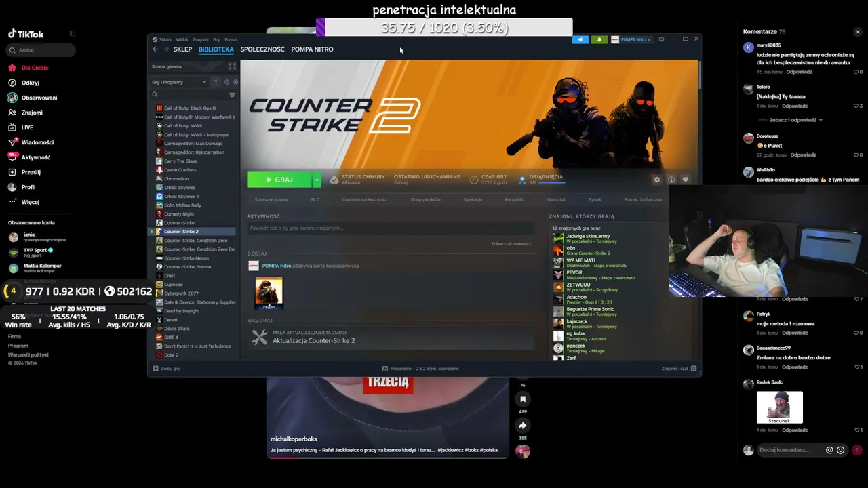Select Call of Duty: WWII - Multiplayer

pyautogui.click(x=197, y=135)
